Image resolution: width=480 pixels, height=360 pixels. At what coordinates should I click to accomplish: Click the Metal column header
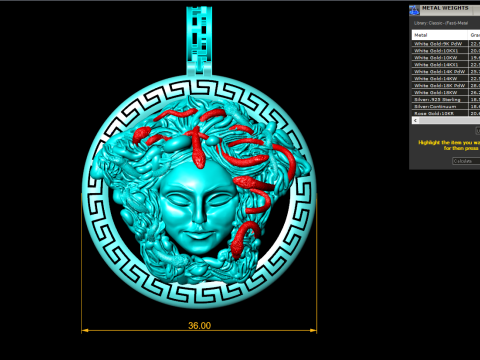click(x=440, y=35)
